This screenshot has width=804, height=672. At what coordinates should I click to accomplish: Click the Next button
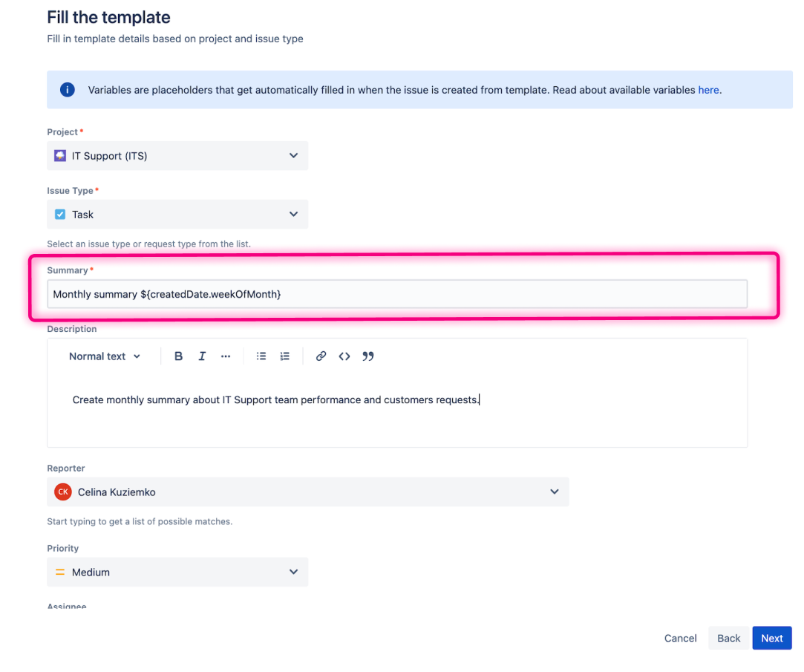click(771, 638)
